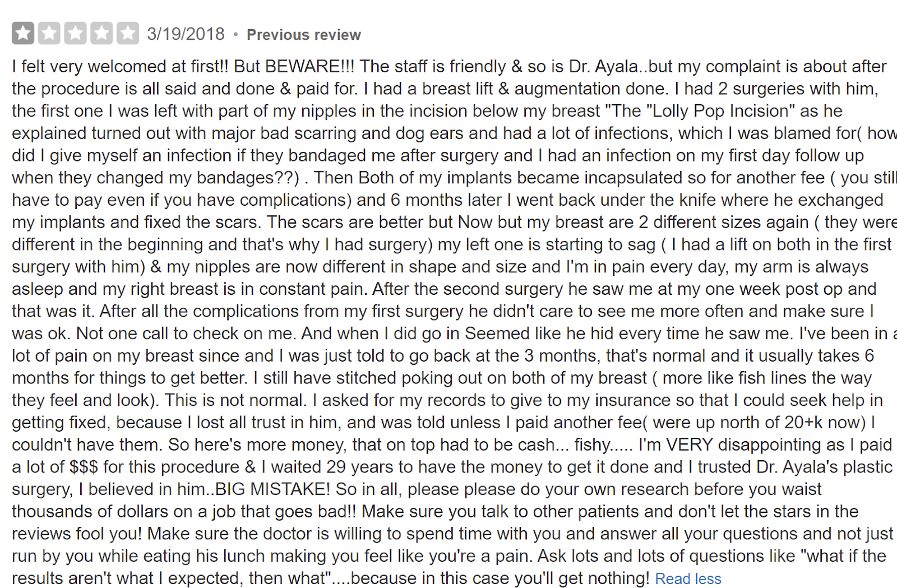Click the "Lolly Pop Incision" phrase
The height and width of the screenshot is (588, 897).
pos(720,111)
